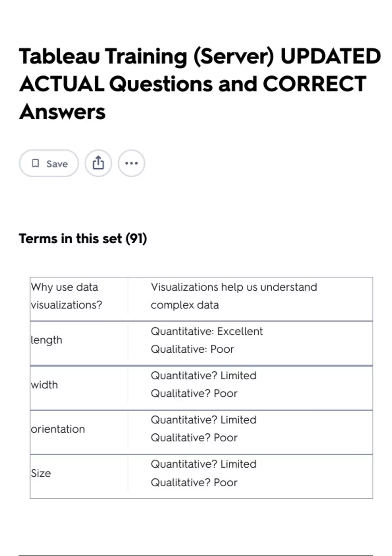Click the 'Terms in this set (91)' heading
The width and height of the screenshot is (392, 556).
tap(83, 238)
